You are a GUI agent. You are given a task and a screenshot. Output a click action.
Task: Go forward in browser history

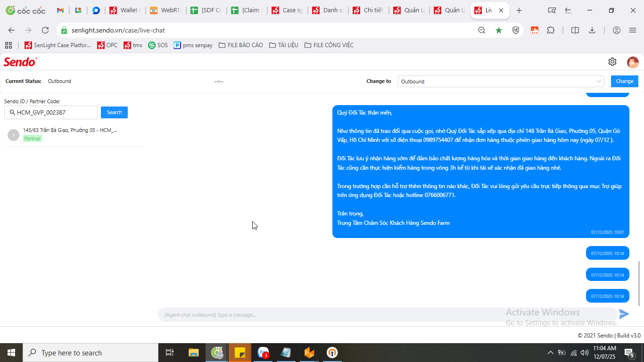pos(28,30)
